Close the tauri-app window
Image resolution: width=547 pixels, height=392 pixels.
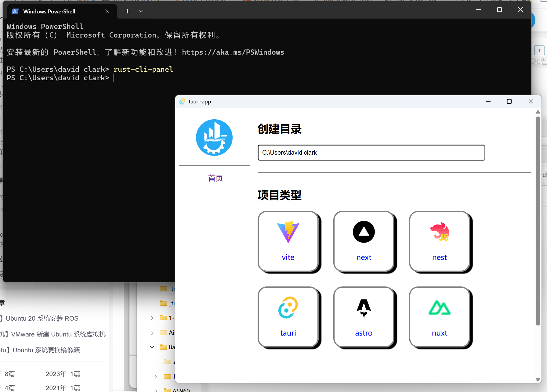click(x=531, y=102)
